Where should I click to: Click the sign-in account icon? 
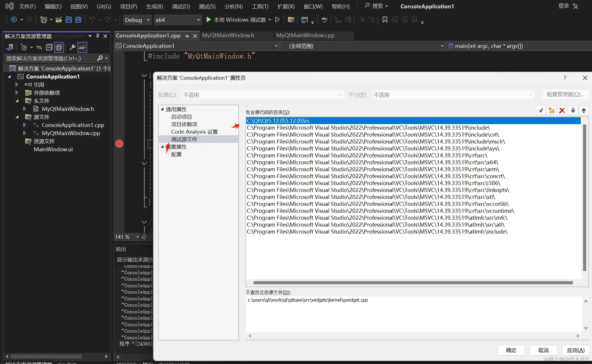click(576, 6)
